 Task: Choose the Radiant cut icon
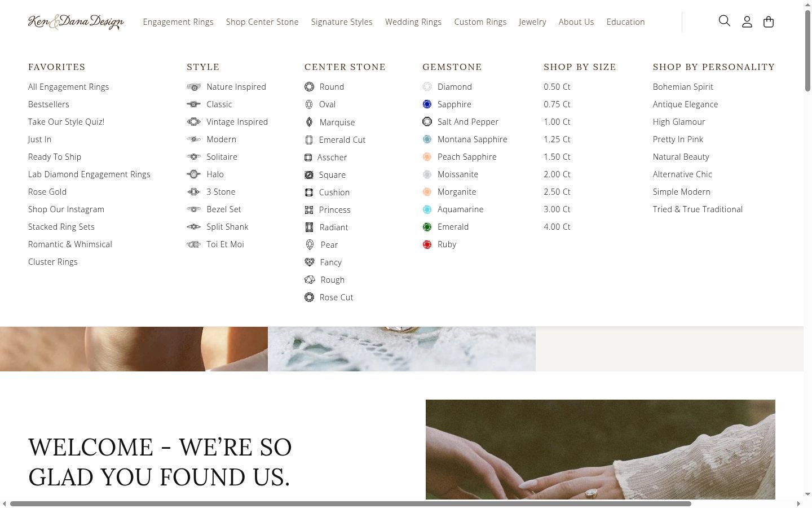(309, 227)
